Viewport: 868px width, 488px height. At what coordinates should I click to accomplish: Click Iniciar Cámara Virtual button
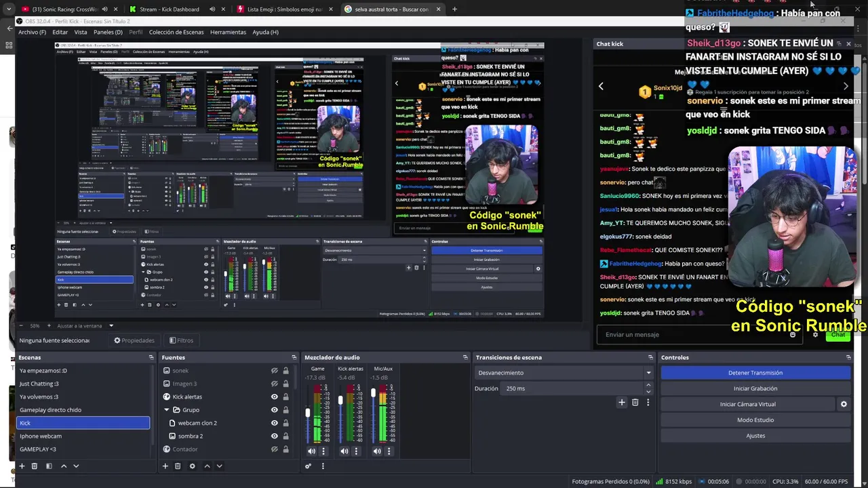747,404
